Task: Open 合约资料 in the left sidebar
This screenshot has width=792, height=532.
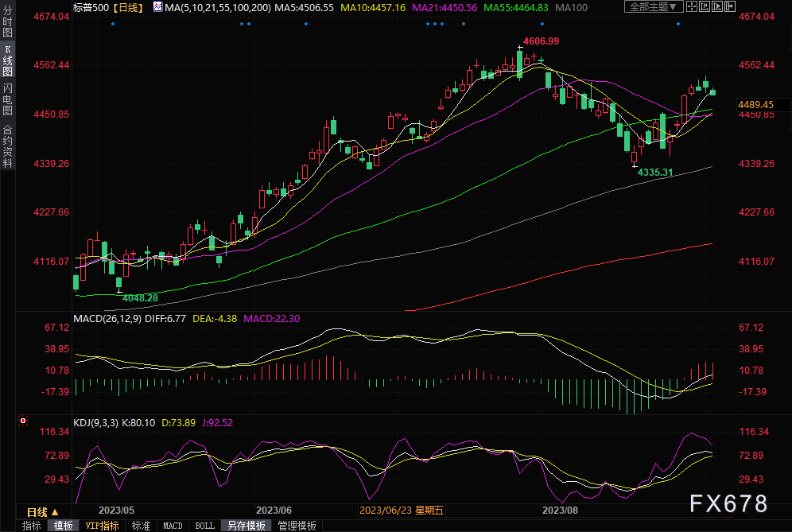Action: pyautogui.click(x=7, y=146)
